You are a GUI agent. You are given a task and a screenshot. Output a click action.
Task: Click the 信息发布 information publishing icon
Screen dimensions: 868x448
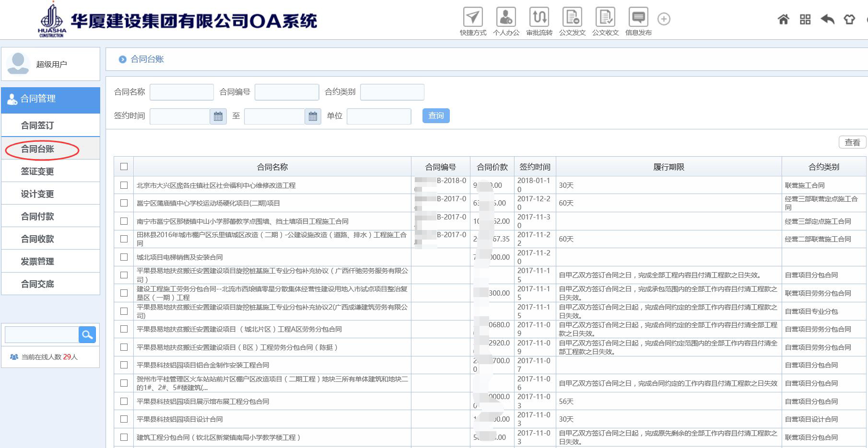tap(638, 18)
